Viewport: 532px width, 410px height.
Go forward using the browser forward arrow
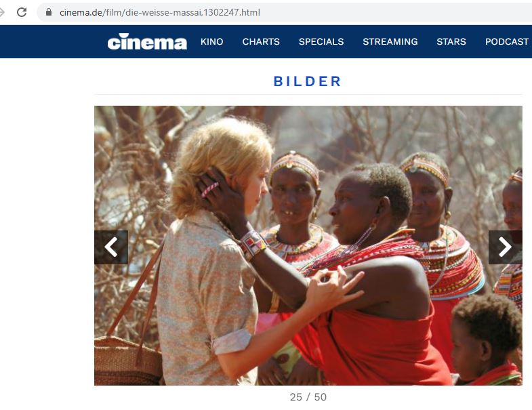click(2, 13)
